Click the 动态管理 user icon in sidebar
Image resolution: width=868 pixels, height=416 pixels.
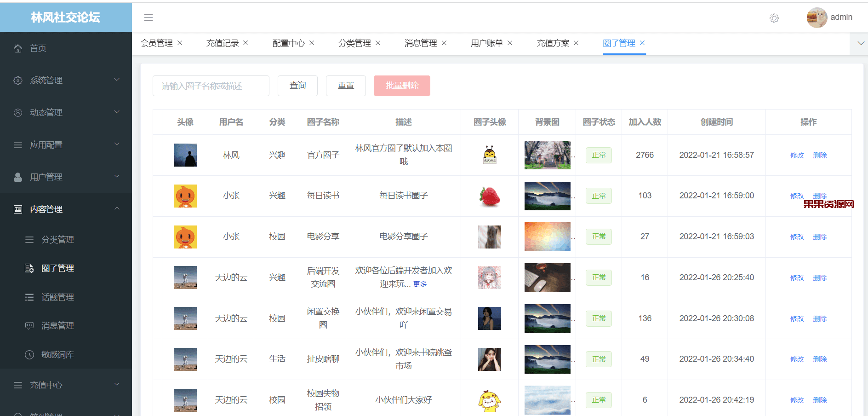(x=17, y=112)
